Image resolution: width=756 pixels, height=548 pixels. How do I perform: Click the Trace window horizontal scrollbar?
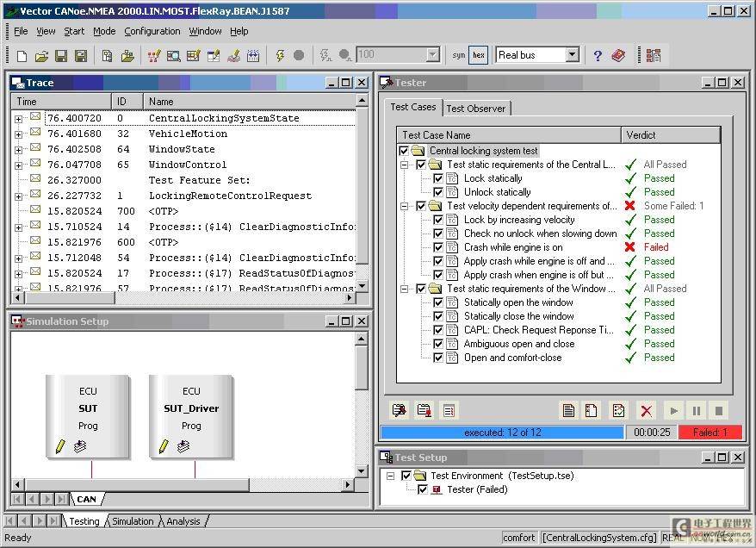183,298
